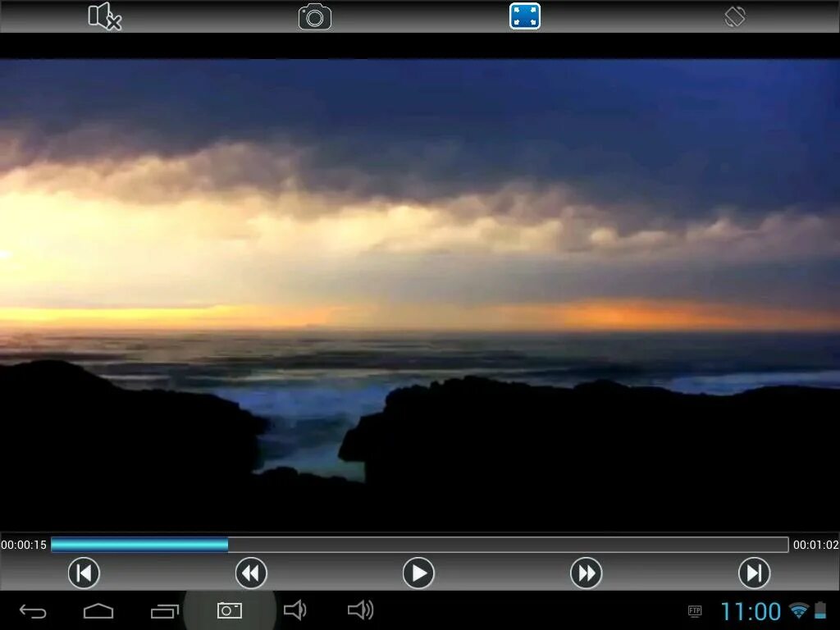Image resolution: width=840 pixels, height=630 pixels.
Task: Rewind the video
Action: coord(251,573)
